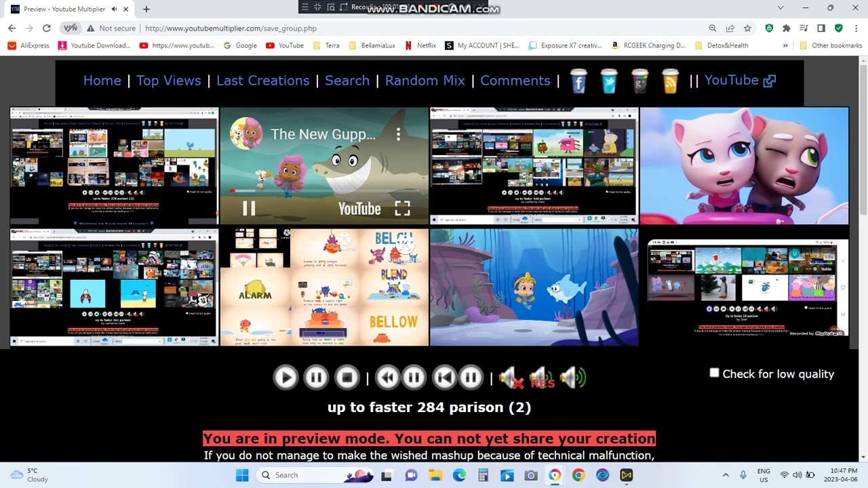Image resolution: width=868 pixels, height=488 pixels.
Task: Open the Netflix bookmark
Action: (x=420, y=45)
